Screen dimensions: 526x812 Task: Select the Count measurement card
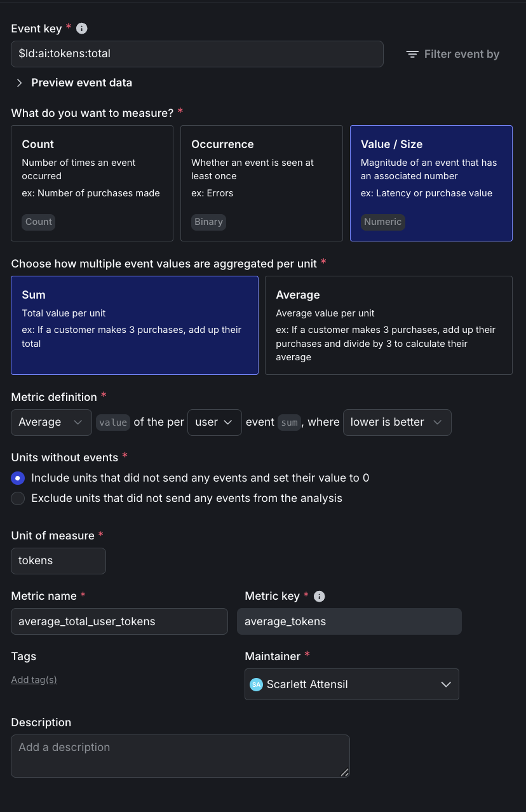click(92, 183)
